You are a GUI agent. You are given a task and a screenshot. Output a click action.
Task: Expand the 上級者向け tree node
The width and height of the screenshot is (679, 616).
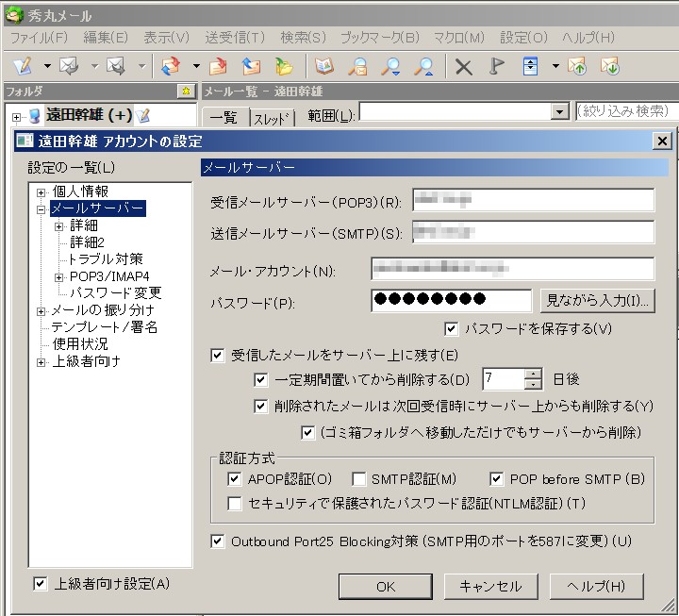point(41,362)
